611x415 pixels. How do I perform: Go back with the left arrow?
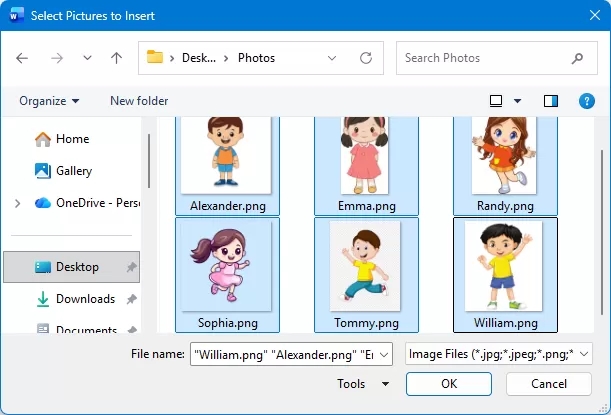coord(22,58)
